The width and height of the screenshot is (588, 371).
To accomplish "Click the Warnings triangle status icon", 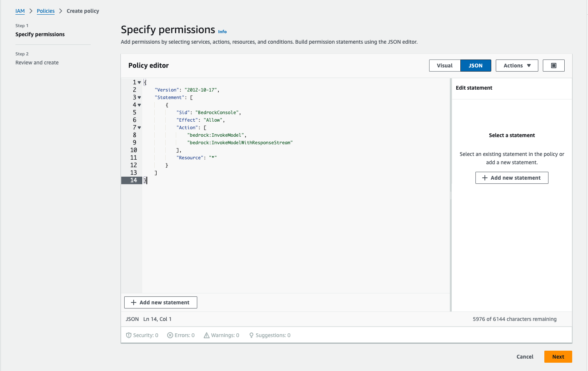I will click(207, 335).
